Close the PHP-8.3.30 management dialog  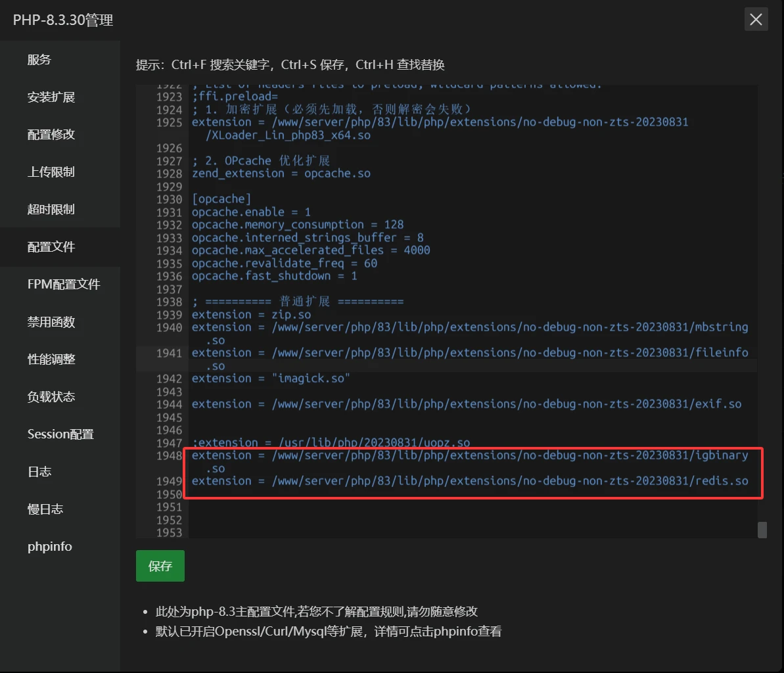click(756, 20)
